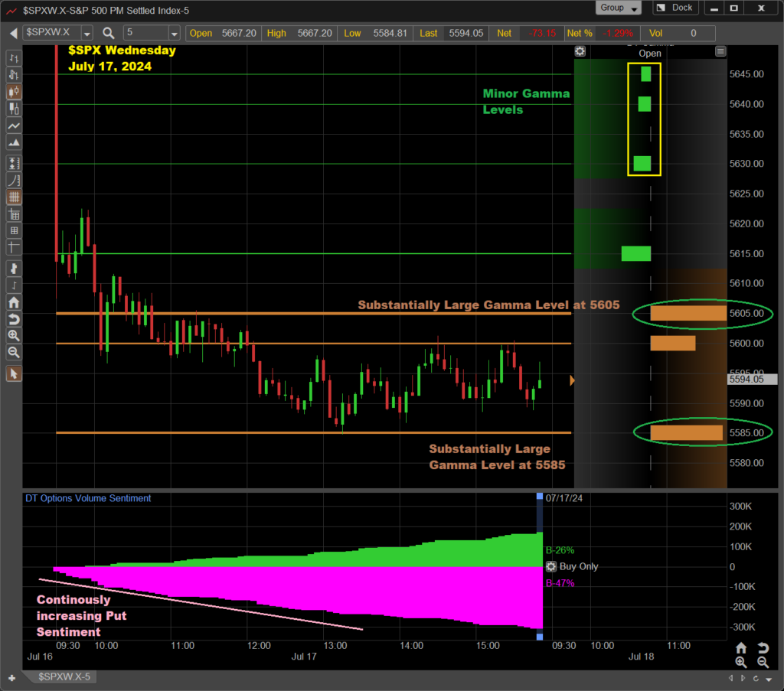This screenshot has height=691, width=784.
Task: Zoom out using left toolbar magnifier
Action: 14,353
